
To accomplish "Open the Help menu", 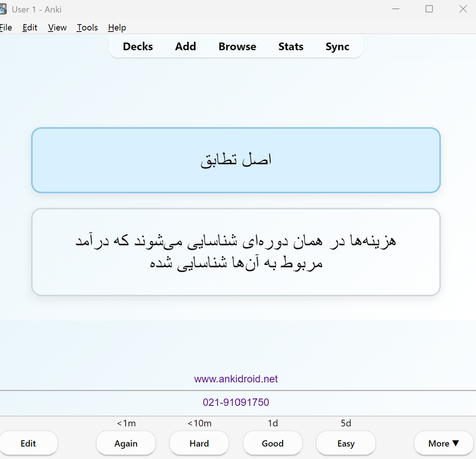I will (117, 28).
